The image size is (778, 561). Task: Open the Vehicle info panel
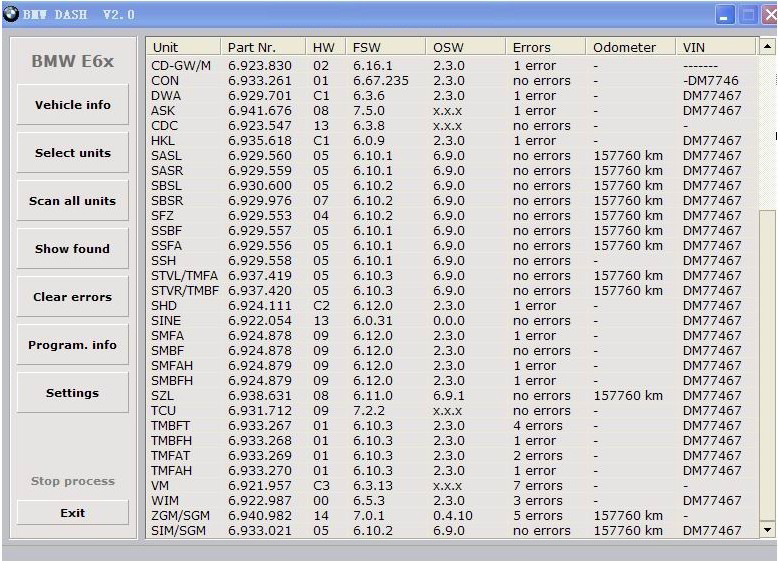[72, 105]
